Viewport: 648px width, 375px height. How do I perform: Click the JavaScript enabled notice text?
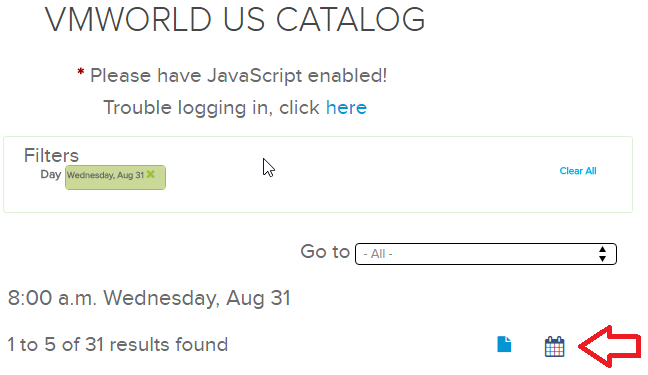click(238, 76)
